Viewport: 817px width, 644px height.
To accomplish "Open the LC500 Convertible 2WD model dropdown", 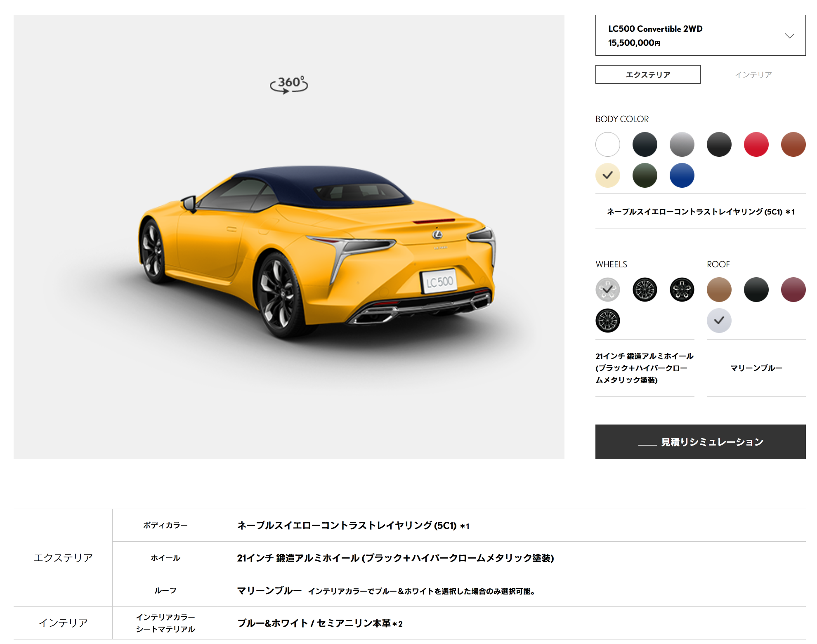I will pyautogui.click(x=700, y=35).
